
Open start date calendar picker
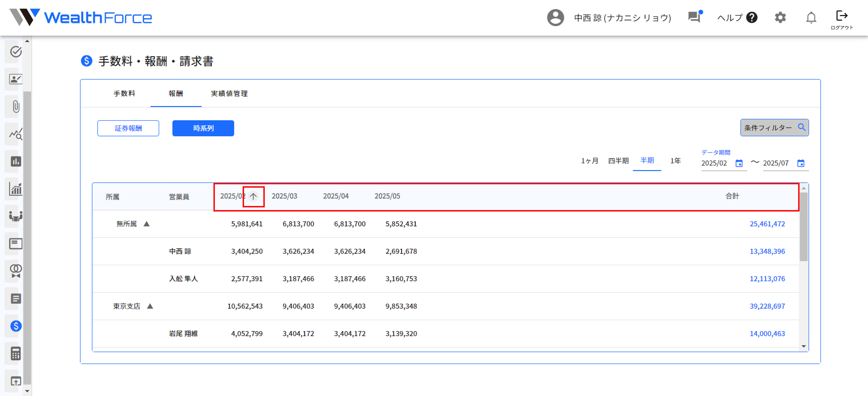(739, 163)
